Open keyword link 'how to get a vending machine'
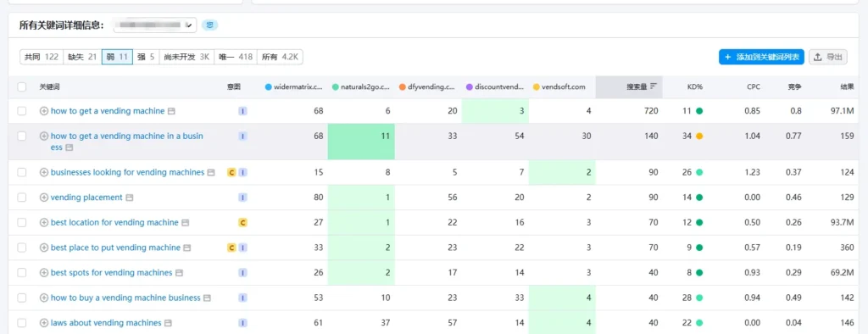Viewport: 868px width, 334px height. [x=108, y=111]
